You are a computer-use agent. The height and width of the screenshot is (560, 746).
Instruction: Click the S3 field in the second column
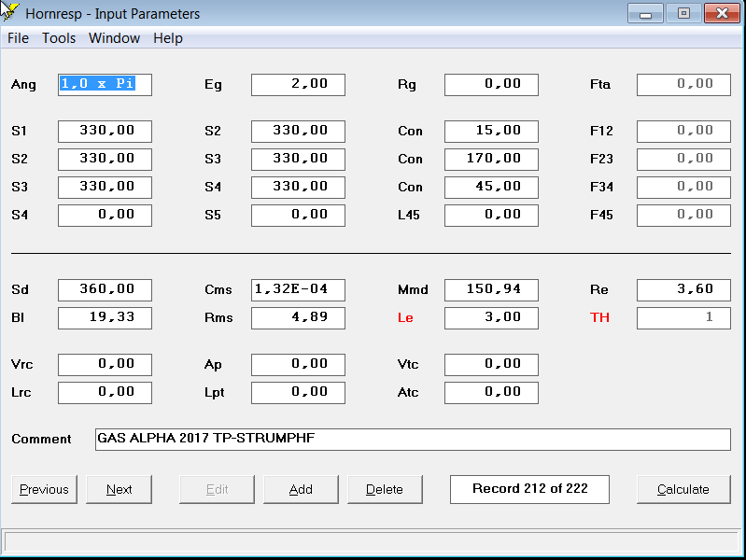pos(298,160)
